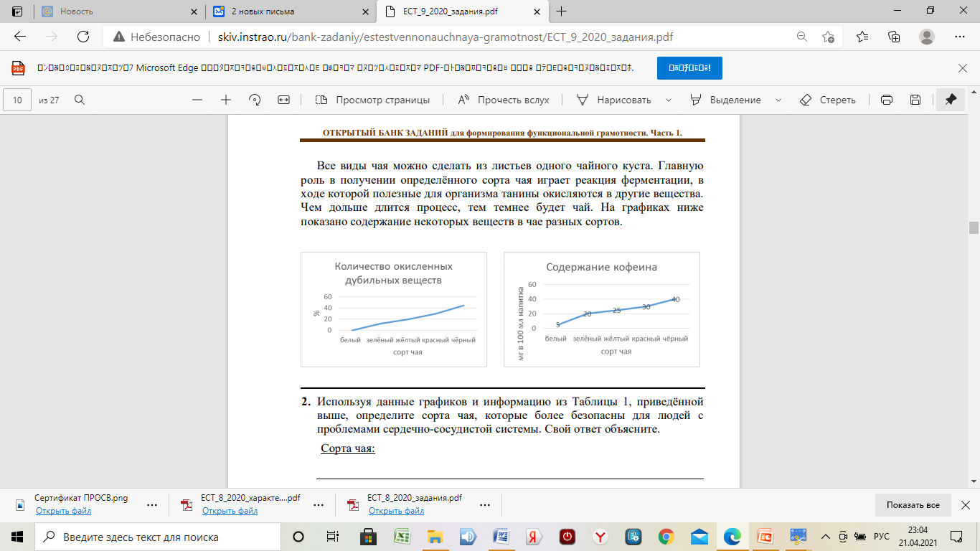980x551 pixels.
Task: Zoom icon in the address bar
Action: tap(802, 37)
